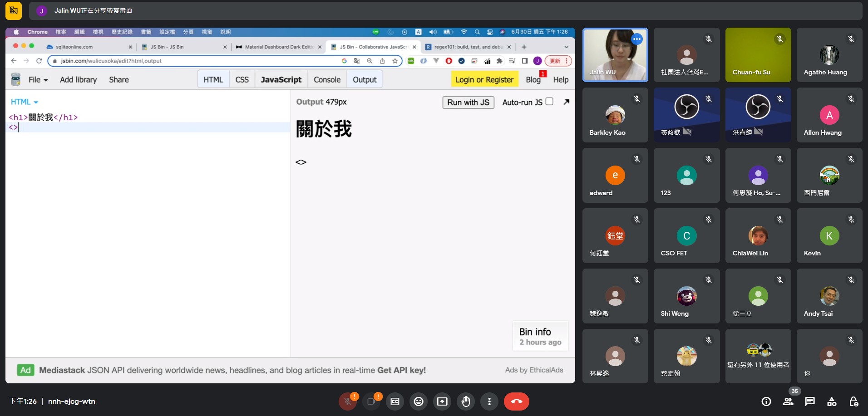Toggle the Console panel button
Image resolution: width=868 pixels, height=416 pixels.
pos(327,79)
